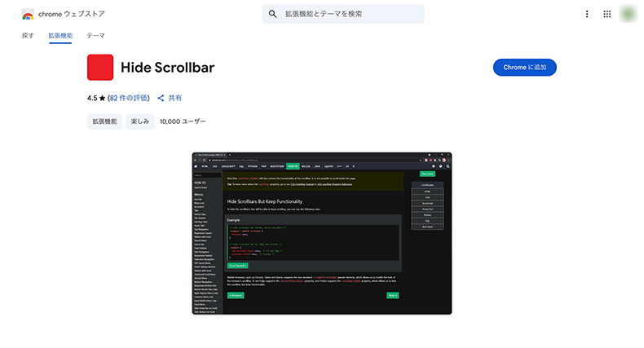
Task: Open the Google apps grid
Action: [x=607, y=14]
